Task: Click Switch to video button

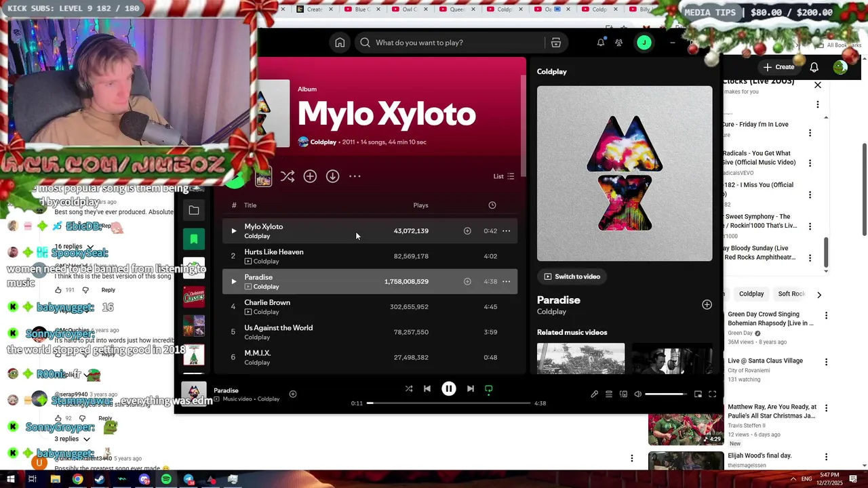Action: pos(572,277)
